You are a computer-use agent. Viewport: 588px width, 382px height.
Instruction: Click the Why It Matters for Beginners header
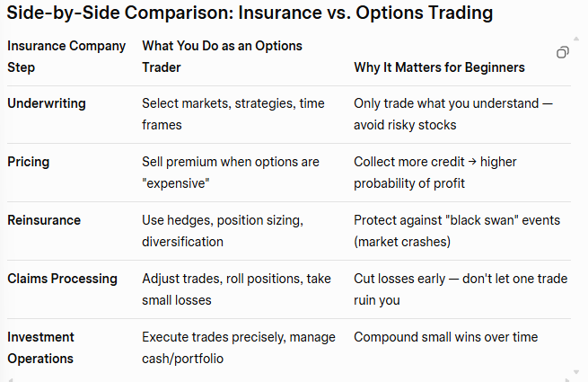440,67
